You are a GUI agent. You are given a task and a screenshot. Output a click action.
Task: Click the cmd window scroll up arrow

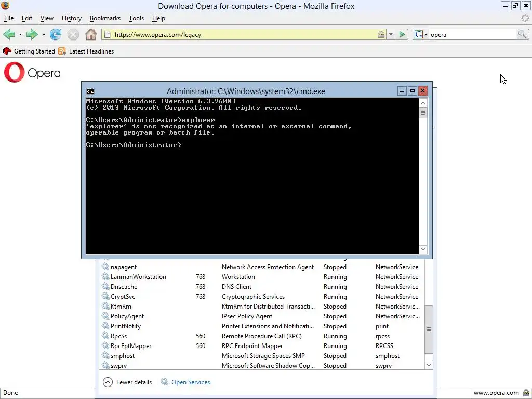coord(423,103)
